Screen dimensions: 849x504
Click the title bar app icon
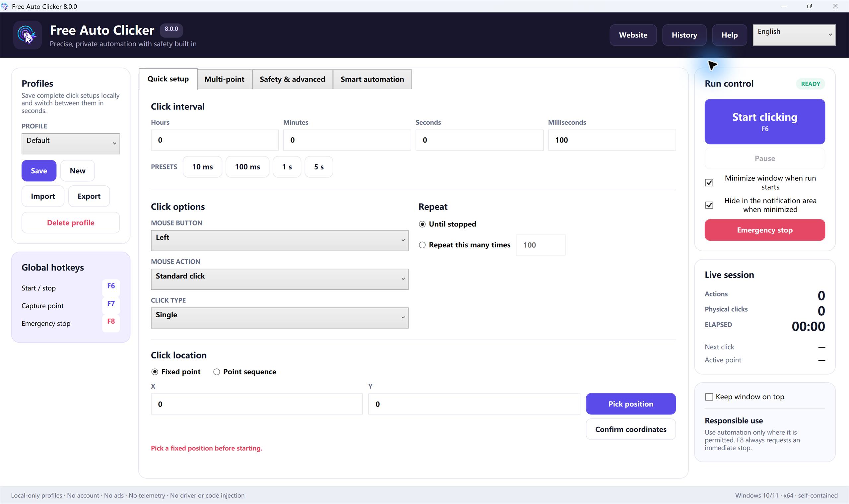[5, 6]
